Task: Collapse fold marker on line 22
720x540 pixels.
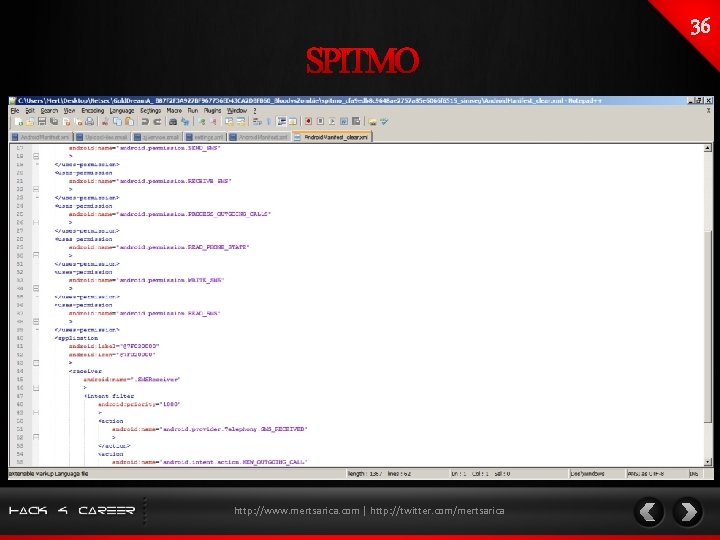Action: (x=36, y=189)
